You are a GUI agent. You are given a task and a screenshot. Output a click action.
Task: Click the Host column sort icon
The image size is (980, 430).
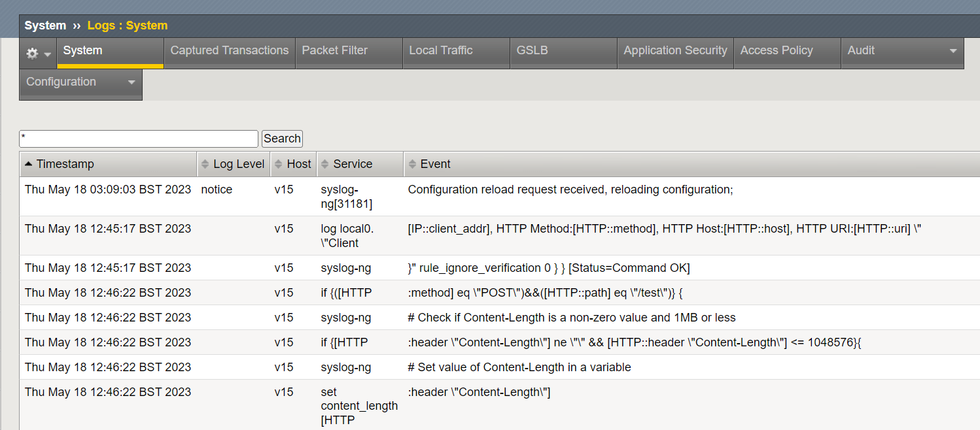click(x=279, y=163)
